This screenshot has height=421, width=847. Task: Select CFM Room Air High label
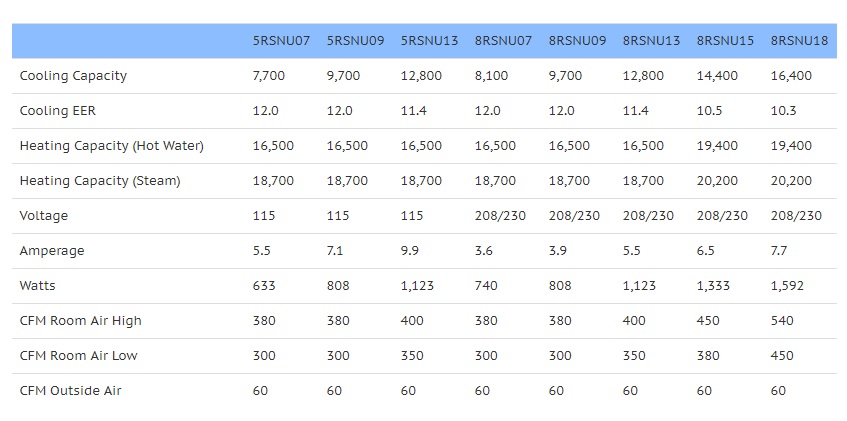[80, 320]
